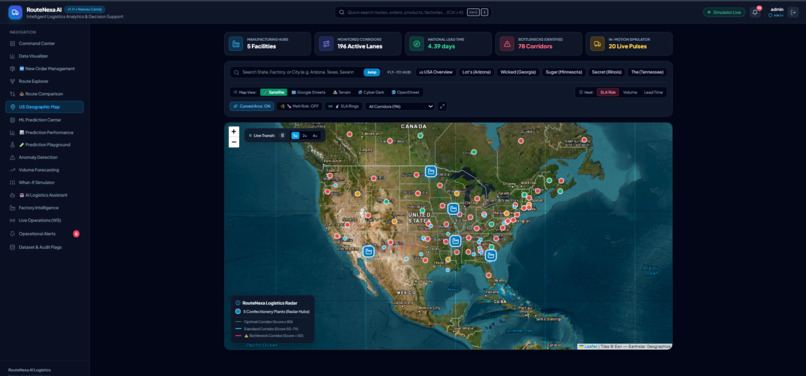Fly to Sugar (Minnesota) hub
806x376 pixels.
(564, 73)
